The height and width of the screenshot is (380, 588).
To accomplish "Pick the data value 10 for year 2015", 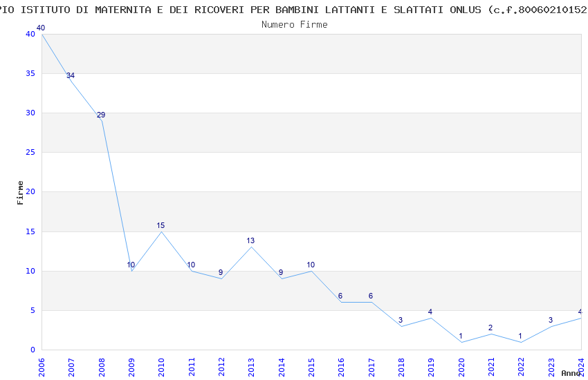I will point(311,265).
